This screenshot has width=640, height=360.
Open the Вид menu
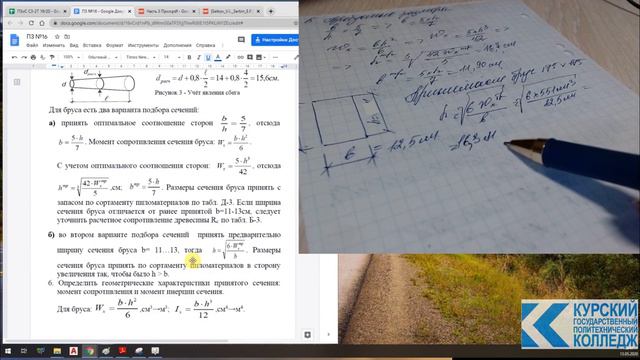[73, 45]
